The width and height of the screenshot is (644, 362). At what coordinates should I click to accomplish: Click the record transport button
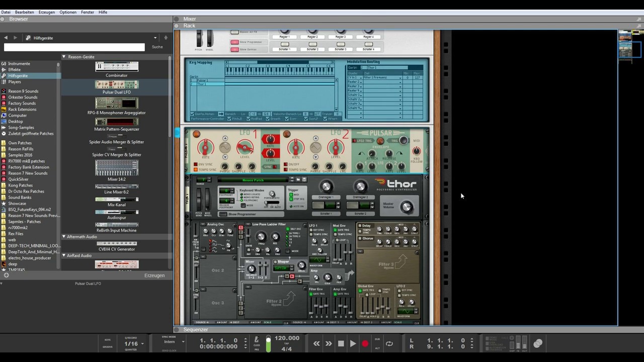pos(365,344)
